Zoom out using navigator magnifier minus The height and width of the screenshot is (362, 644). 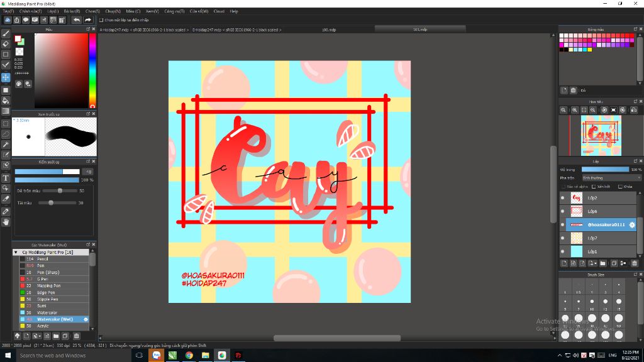[x=592, y=110]
